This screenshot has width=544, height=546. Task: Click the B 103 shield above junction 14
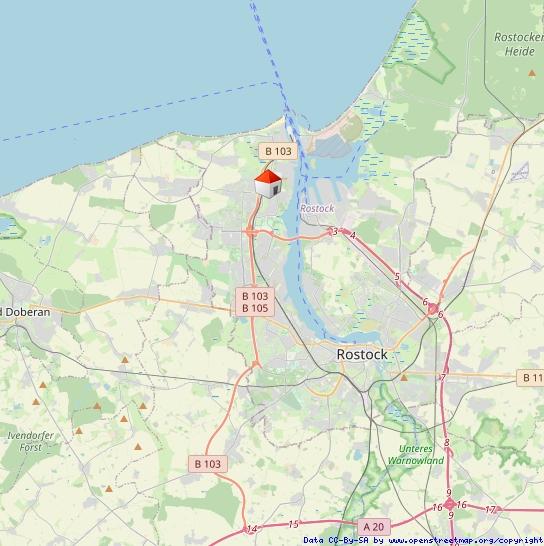click(x=208, y=464)
